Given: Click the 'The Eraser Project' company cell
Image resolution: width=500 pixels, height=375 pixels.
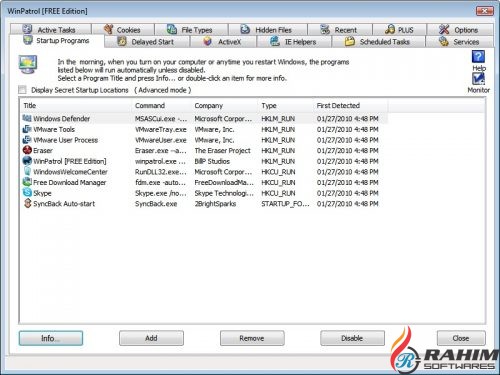Looking at the screenshot, I should click(x=223, y=151).
